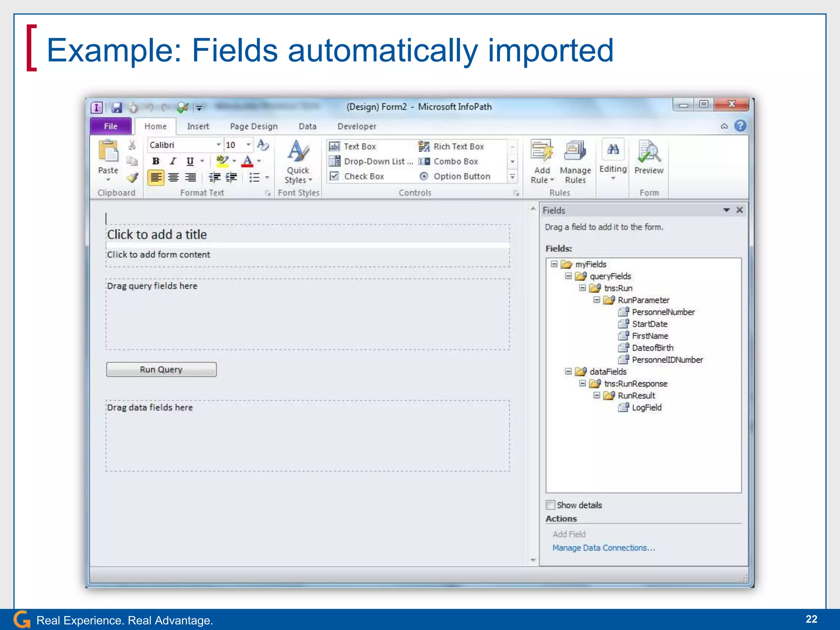Click the text highlight color marker

tap(222, 161)
